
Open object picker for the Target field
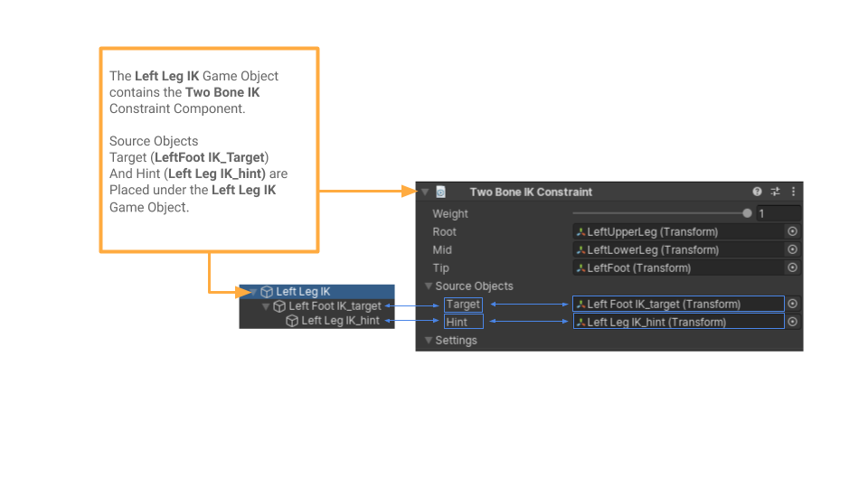[792, 304]
